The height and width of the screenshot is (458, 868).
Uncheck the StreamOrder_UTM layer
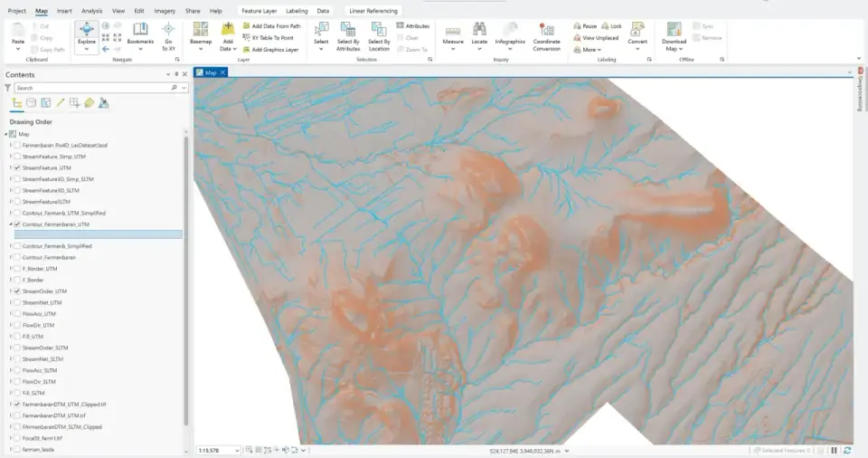(x=17, y=291)
